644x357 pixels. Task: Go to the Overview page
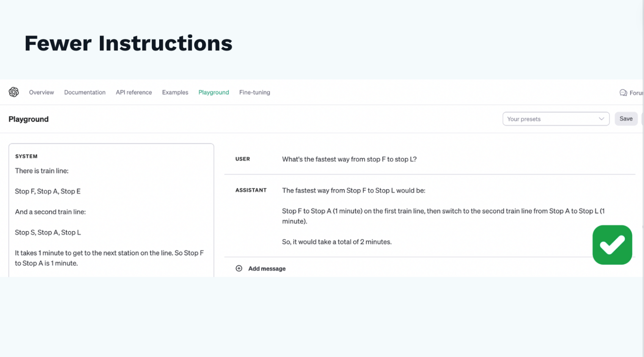point(41,92)
